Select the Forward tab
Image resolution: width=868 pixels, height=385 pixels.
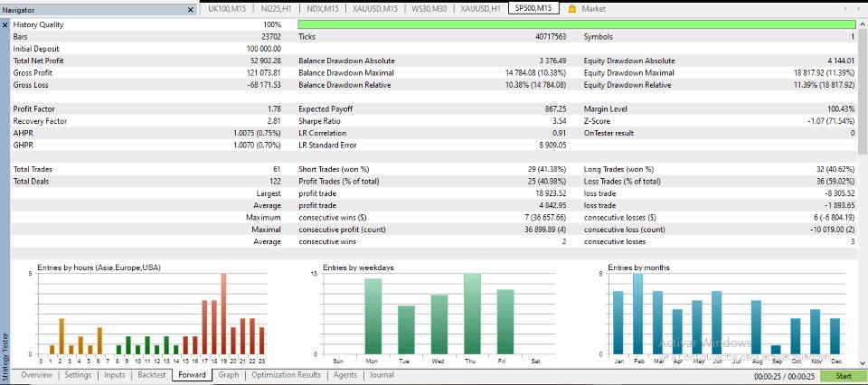coord(192,375)
